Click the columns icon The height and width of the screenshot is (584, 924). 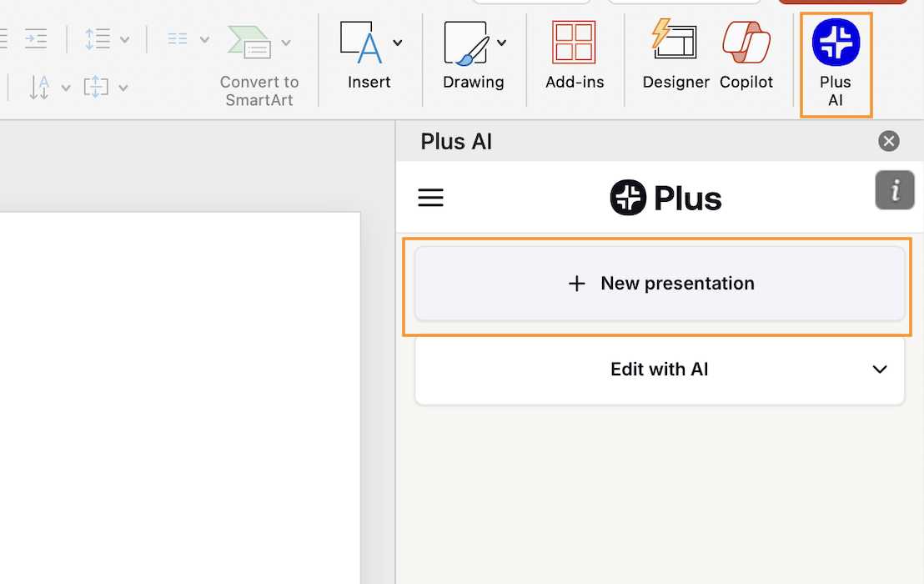click(x=178, y=39)
